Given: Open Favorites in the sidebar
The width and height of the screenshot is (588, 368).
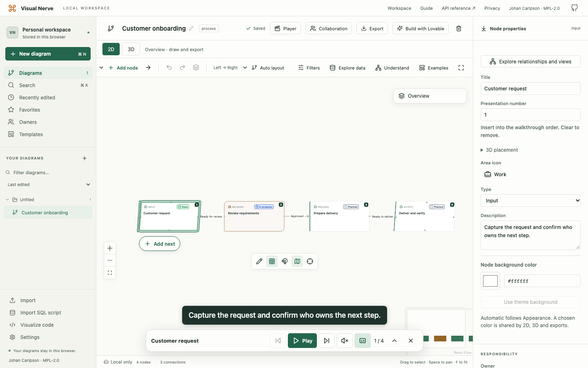Looking at the screenshot, I should [48, 110].
